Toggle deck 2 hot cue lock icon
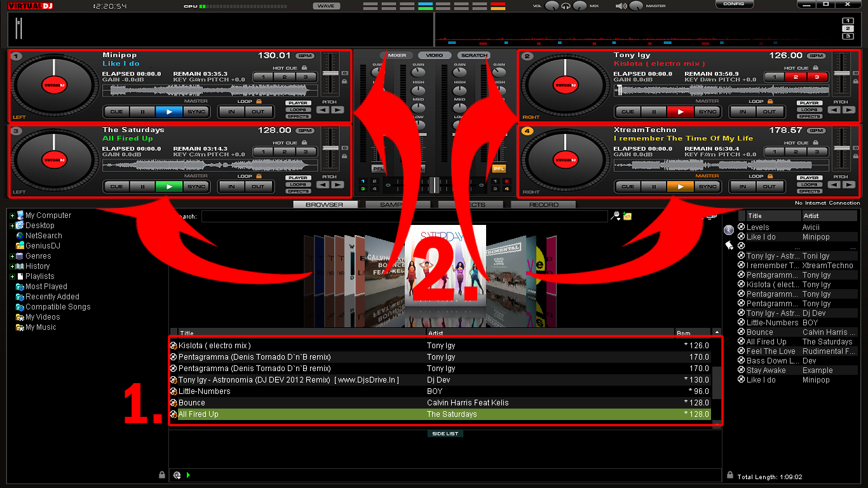Image resolution: width=868 pixels, height=488 pixels. tap(815, 68)
